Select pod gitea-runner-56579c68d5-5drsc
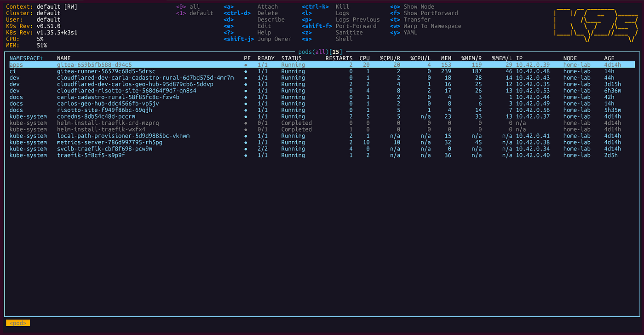Image resolution: width=644 pixels, height=335 pixels. click(x=322, y=71)
